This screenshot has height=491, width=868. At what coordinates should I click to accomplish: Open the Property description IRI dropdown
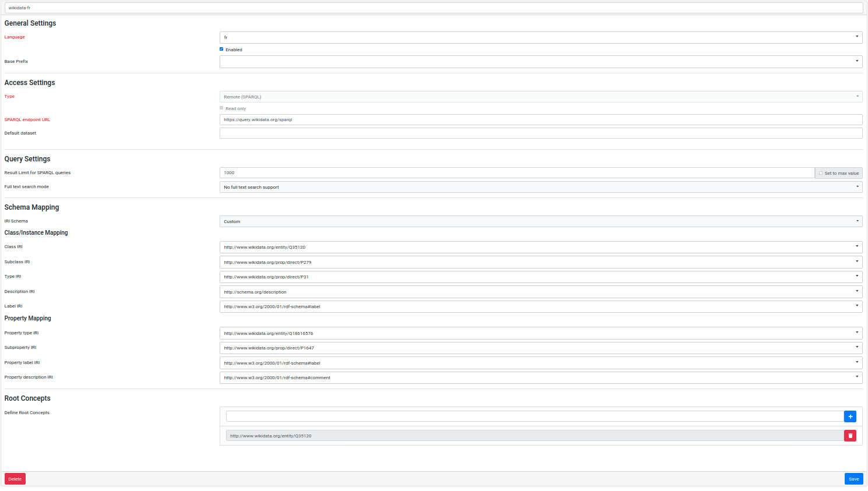pyautogui.click(x=856, y=377)
